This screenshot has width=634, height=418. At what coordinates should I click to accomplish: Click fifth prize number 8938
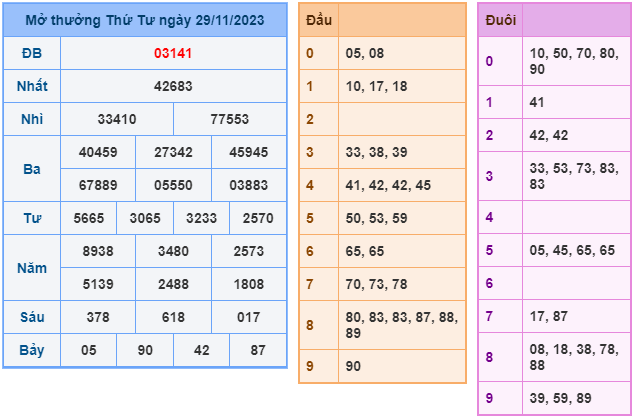tap(98, 251)
